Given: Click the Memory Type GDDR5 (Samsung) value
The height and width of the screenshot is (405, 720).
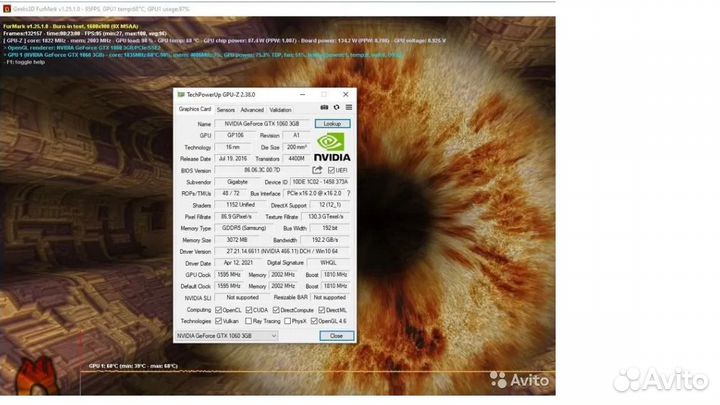Looking at the screenshot, I should coord(244,228).
